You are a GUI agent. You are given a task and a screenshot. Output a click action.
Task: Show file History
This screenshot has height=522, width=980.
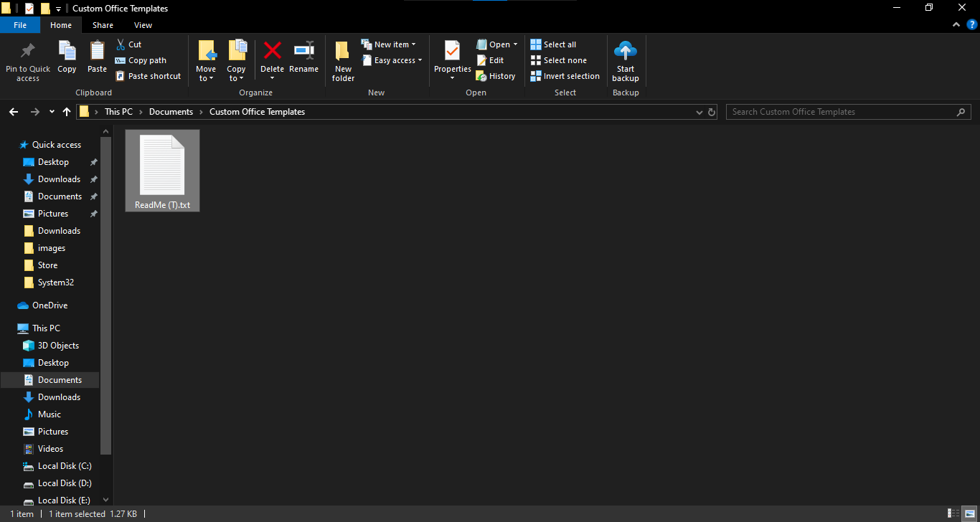pyautogui.click(x=496, y=76)
